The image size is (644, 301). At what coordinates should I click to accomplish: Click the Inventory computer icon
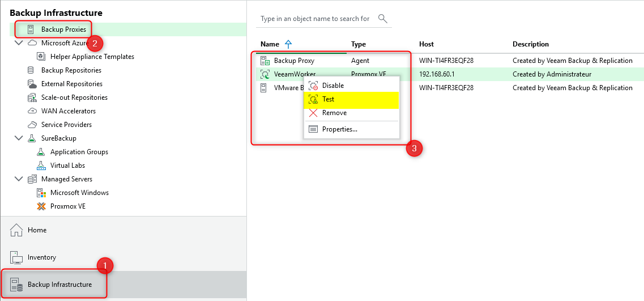click(x=16, y=257)
